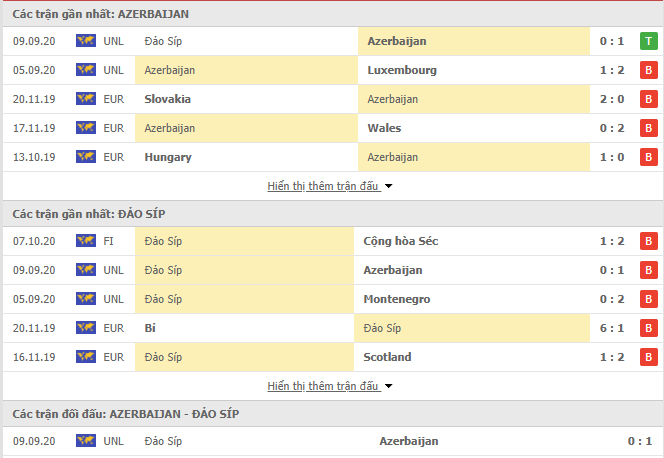Click the 2 : 0 Slovakia score
This screenshot has width=664, height=458.
click(x=612, y=99)
